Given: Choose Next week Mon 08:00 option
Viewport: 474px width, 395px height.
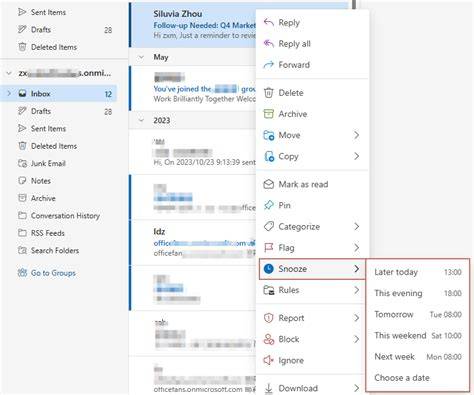Looking at the screenshot, I should point(418,357).
